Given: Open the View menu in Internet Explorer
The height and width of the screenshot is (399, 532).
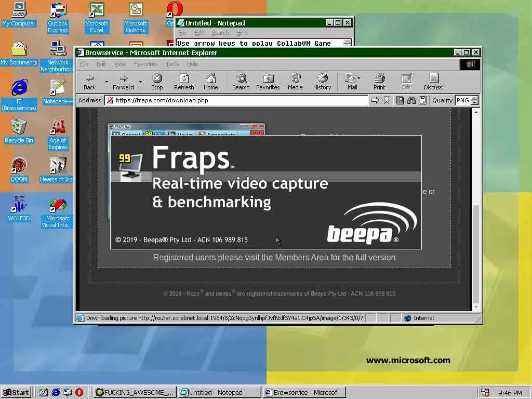Looking at the screenshot, I should [120, 64].
